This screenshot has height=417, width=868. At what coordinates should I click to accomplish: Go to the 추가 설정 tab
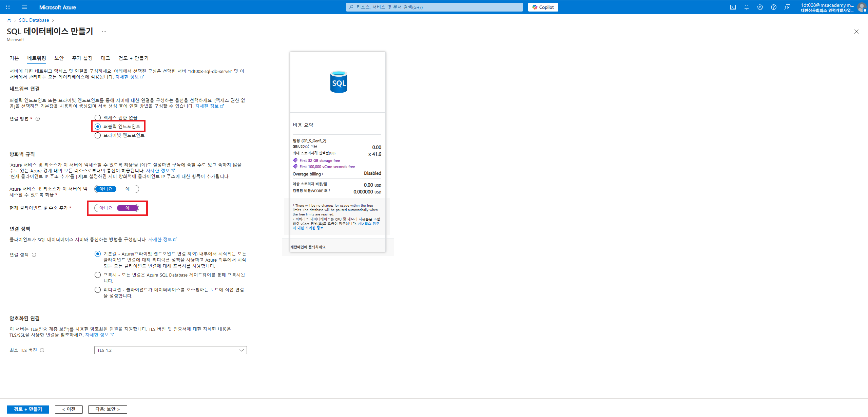click(x=82, y=58)
